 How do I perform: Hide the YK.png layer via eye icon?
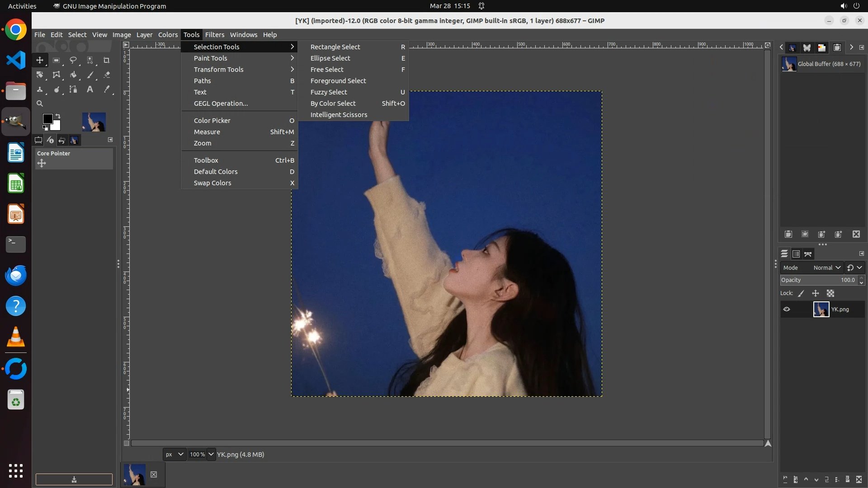pos(787,310)
